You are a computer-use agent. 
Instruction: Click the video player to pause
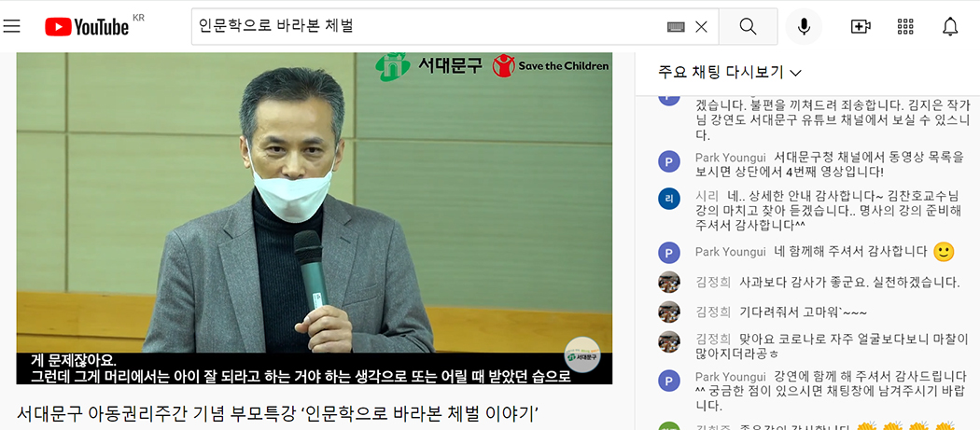(315, 218)
